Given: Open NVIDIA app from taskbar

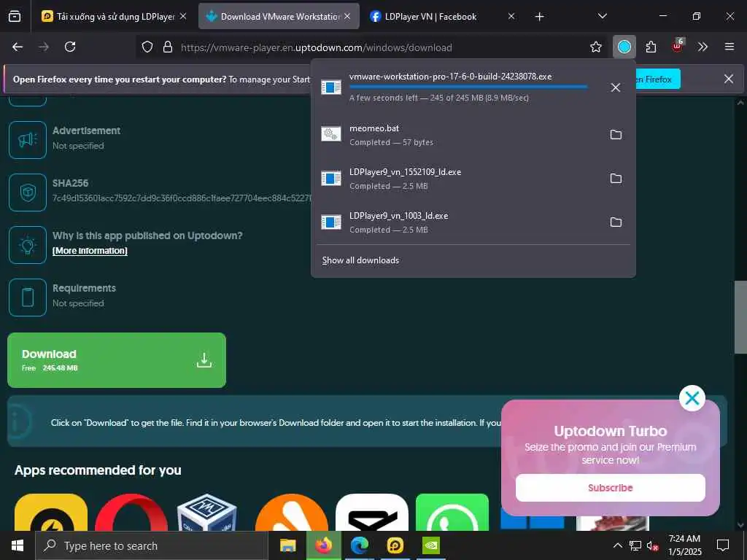Looking at the screenshot, I should [x=431, y=545].
